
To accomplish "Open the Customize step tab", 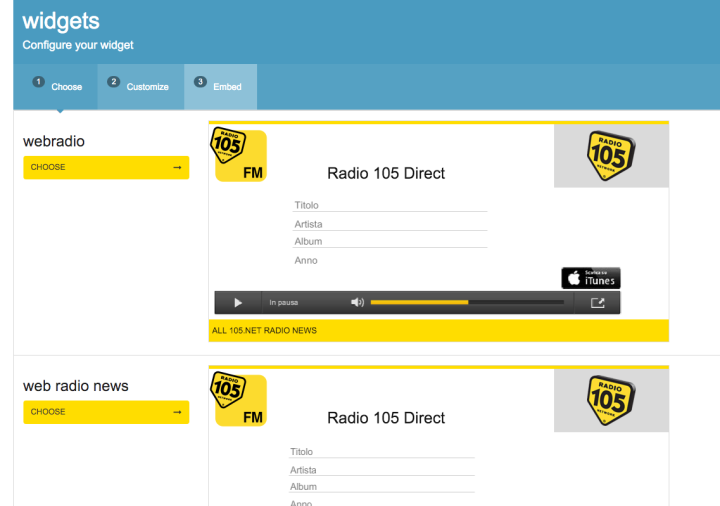I will pyautogui.click(x=140, y=87).
